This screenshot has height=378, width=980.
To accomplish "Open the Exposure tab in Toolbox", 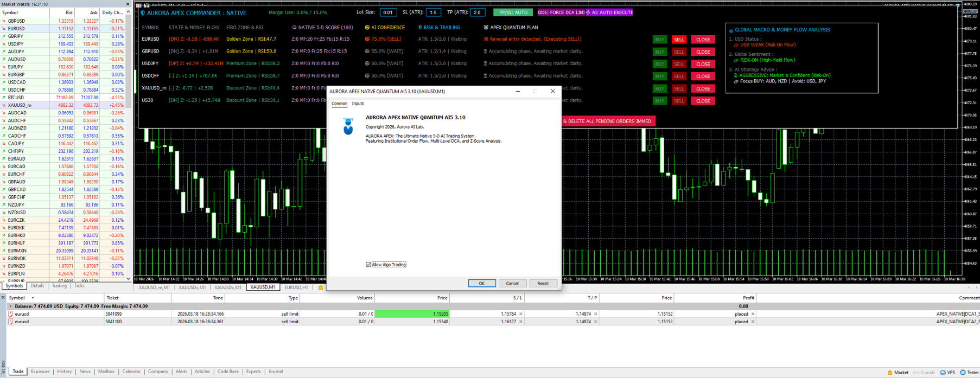I will coord(40,371).
